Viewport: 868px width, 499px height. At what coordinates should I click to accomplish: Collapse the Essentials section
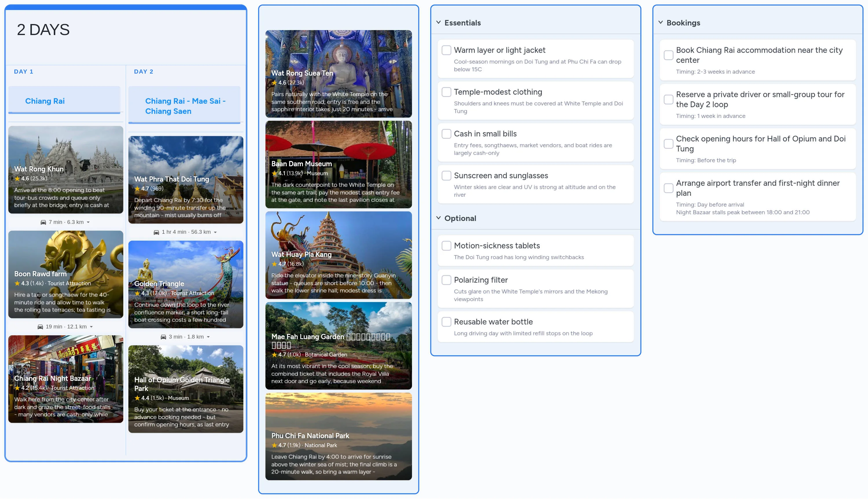click(x=439, y=23)
